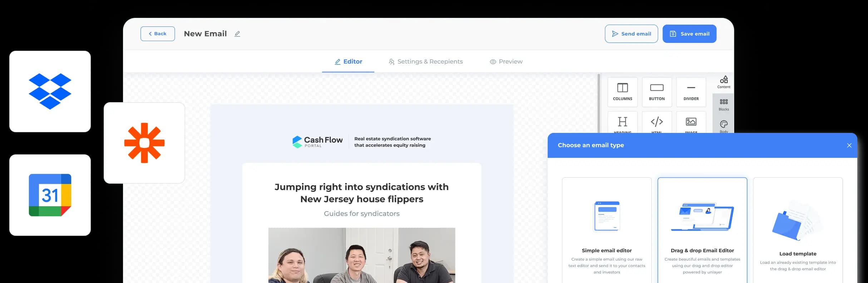Edit the New Email title pencil
This screenshot has height=283, width=868.
[x=237, y=34]
